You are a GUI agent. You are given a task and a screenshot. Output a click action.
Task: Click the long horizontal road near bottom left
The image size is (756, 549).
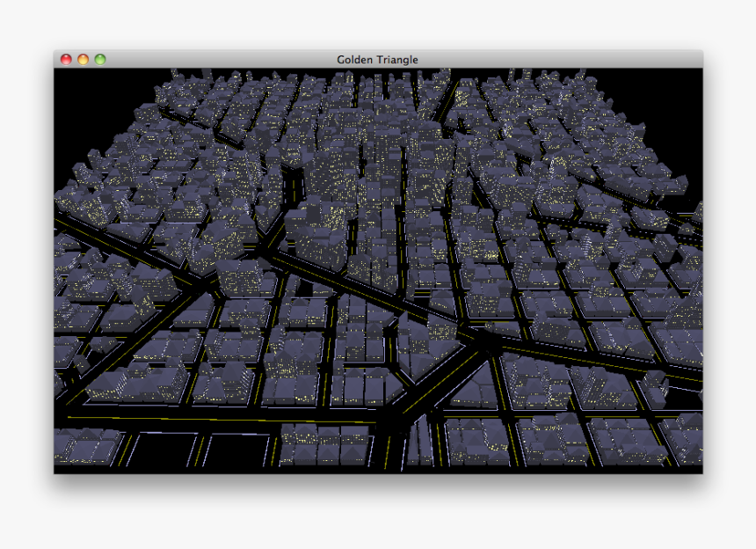(176, 420)
